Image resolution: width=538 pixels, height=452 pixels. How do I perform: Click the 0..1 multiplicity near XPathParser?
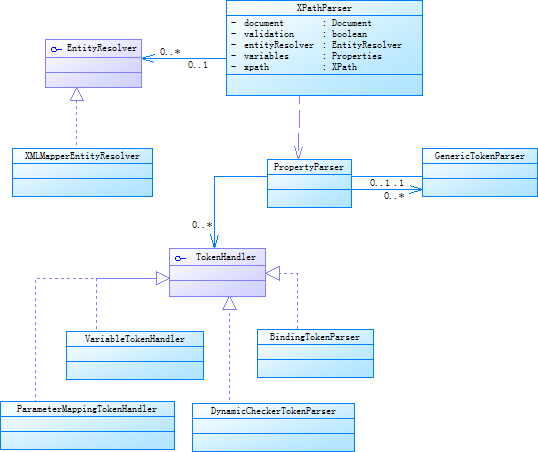pyautogui.click(x=198, y=65)
